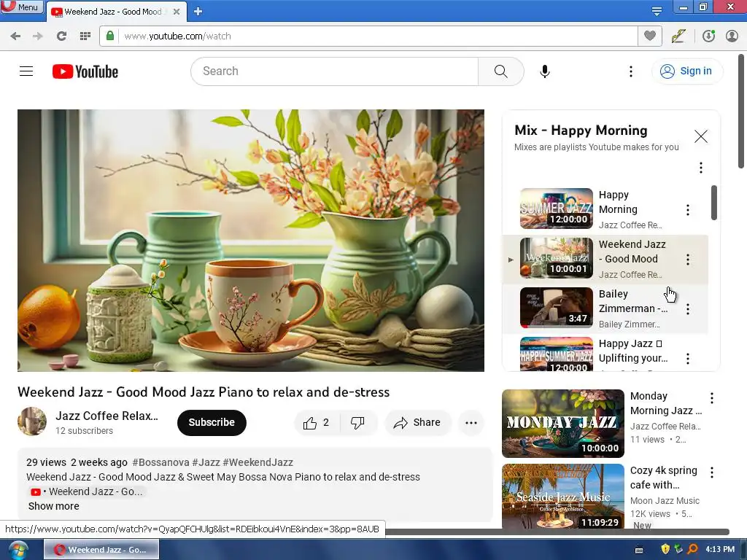
Task: Click the YouTube Search field
Action: coord(334,71)
